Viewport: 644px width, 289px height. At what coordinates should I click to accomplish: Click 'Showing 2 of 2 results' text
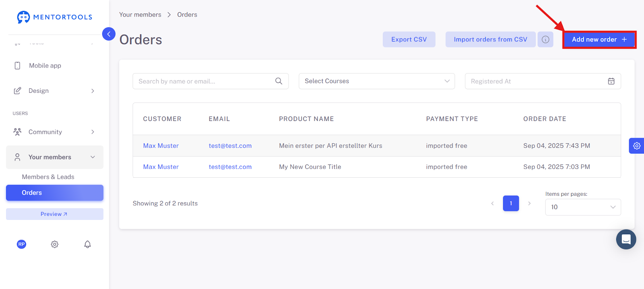pyautogui.click(x=165, y=203)
